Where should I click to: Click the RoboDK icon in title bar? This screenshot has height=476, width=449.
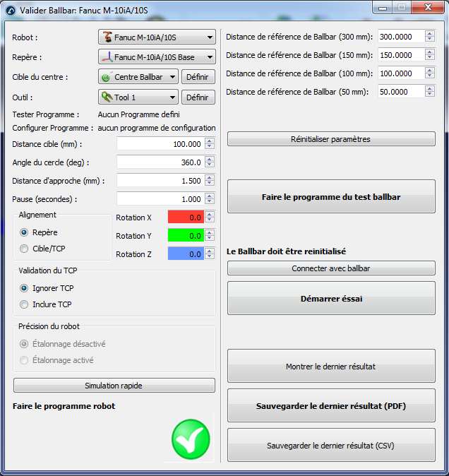coord(11,10)
